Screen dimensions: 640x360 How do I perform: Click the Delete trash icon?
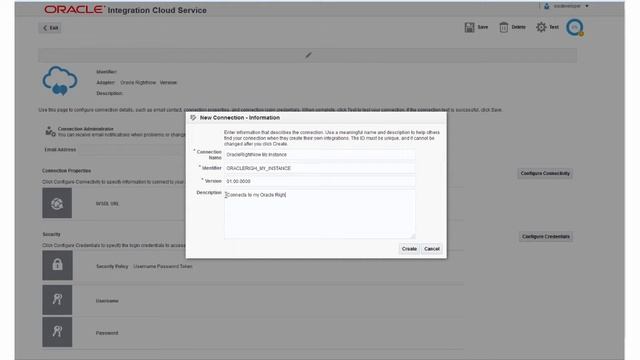[504, 27]
